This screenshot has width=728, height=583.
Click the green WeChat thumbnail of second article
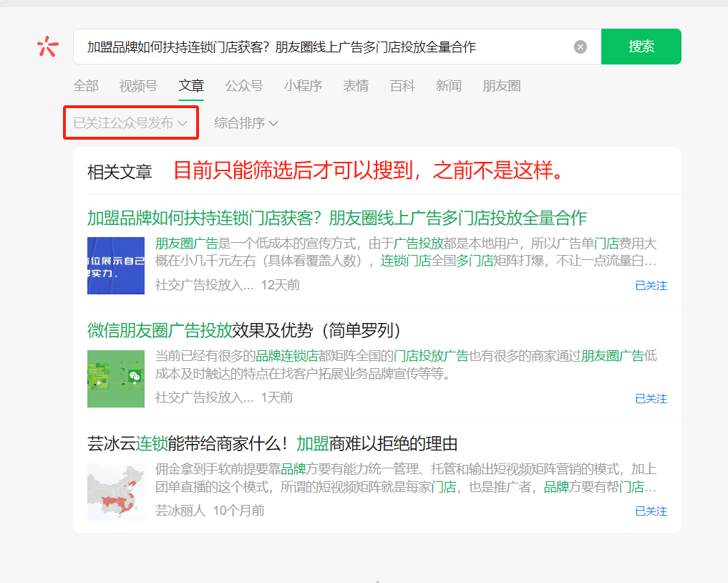(x=116, y=379)
